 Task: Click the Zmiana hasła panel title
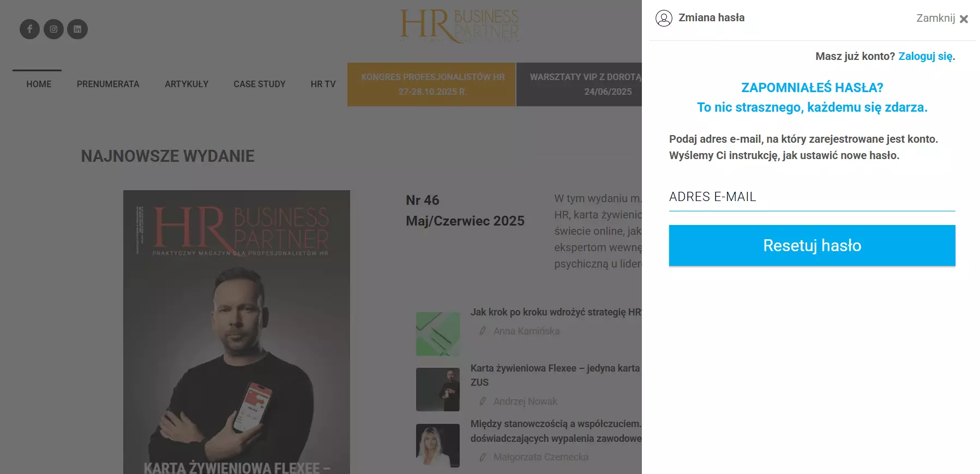tap(711, 17)
